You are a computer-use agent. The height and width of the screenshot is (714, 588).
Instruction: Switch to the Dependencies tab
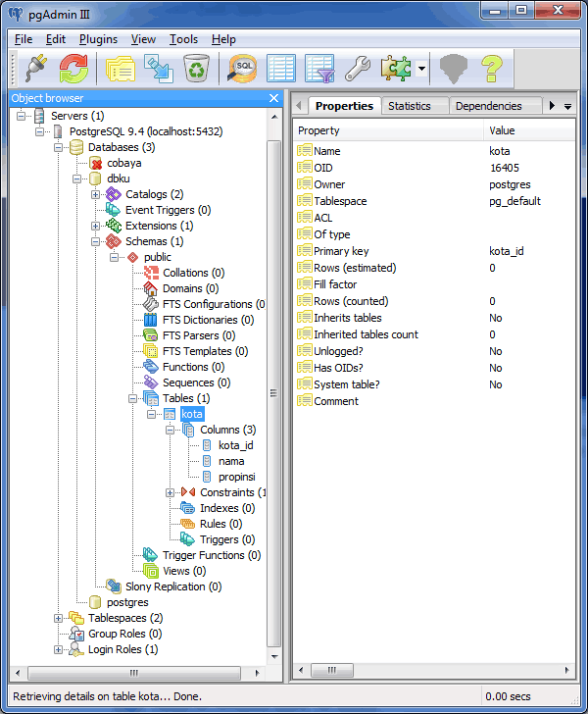(488, 106)
